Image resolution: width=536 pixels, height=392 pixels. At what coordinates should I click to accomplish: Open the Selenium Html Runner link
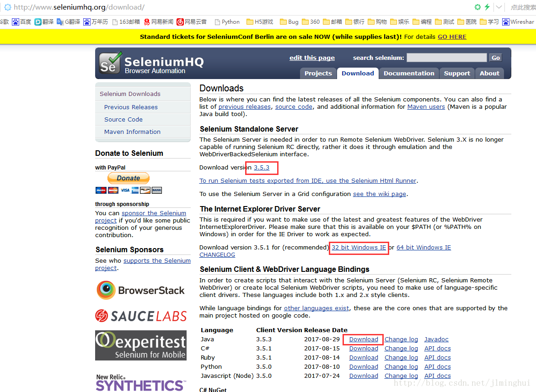[x=308, y=180]
